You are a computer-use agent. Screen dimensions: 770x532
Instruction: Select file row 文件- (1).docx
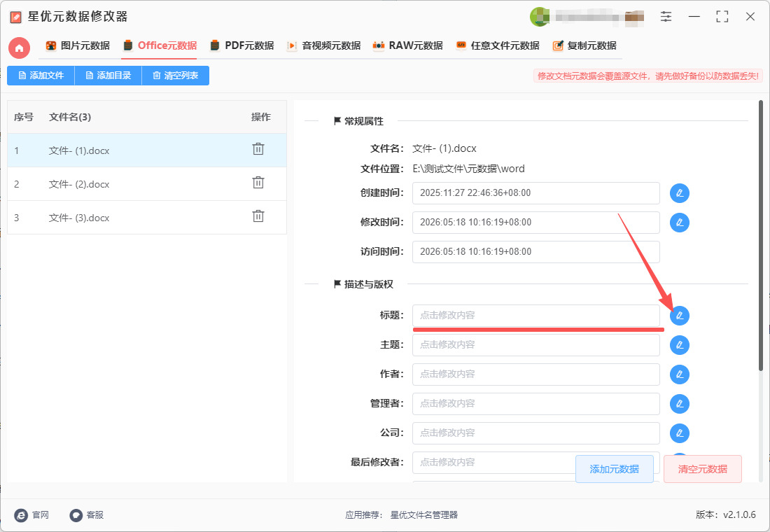147,150
